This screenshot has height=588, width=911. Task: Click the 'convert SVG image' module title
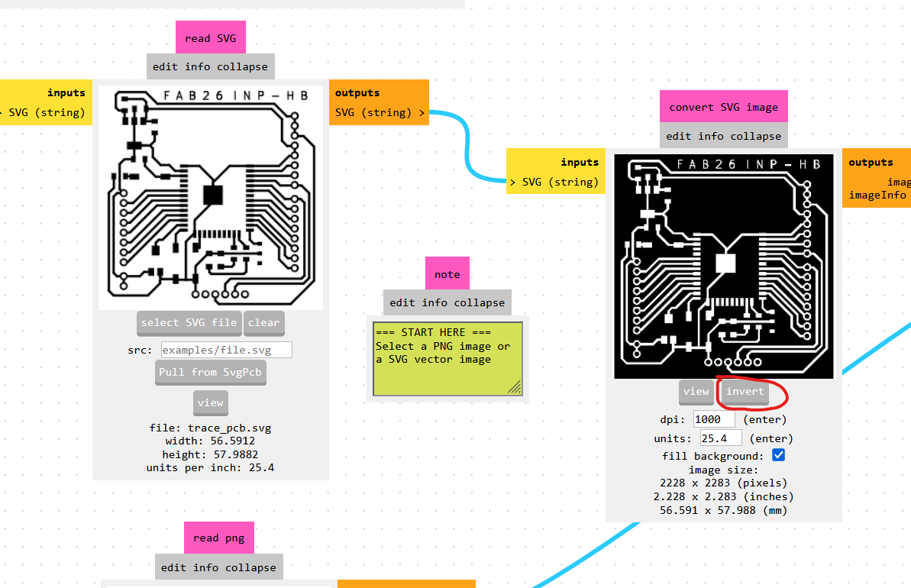click(724, 106)
